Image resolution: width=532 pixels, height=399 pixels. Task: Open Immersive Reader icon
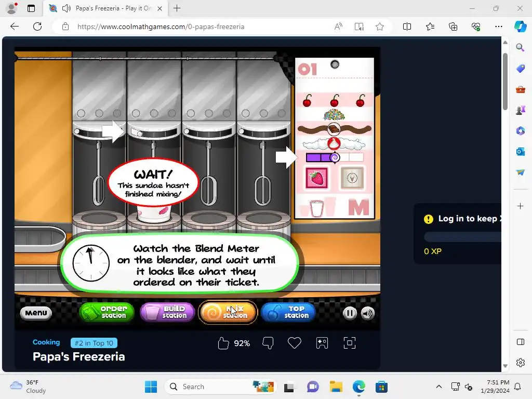pos(359,26)
